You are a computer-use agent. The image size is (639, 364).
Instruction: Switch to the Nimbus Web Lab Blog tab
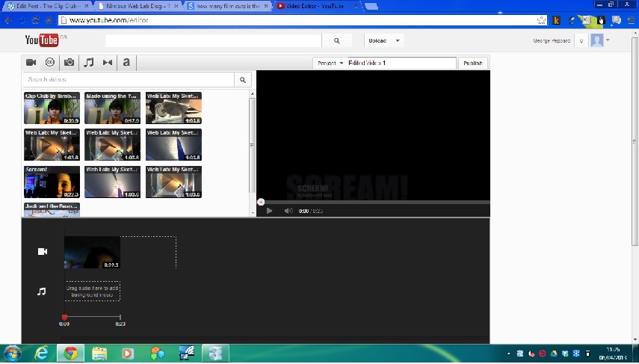point(140,5)
